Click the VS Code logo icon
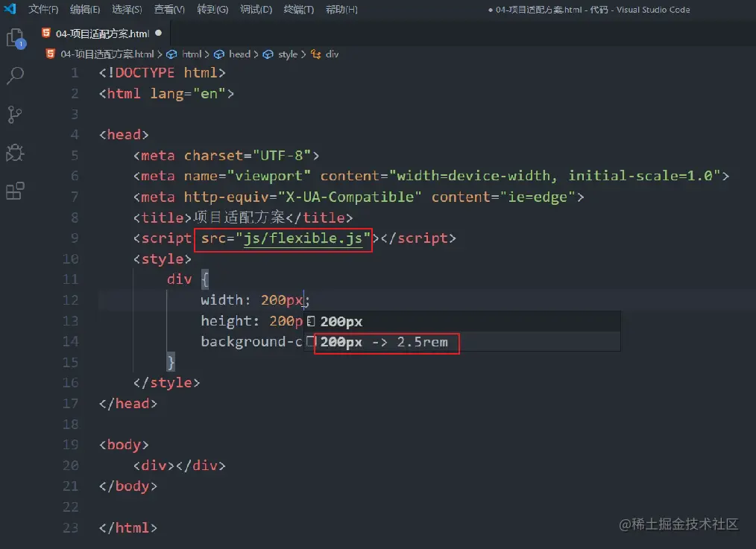 [x=10, y=9]
